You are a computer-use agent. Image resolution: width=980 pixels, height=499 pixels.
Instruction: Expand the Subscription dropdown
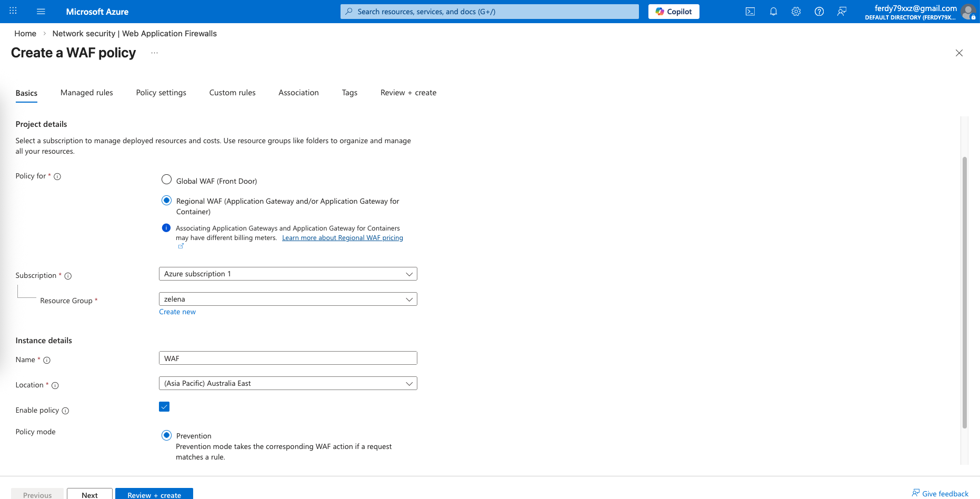(288, 274)
